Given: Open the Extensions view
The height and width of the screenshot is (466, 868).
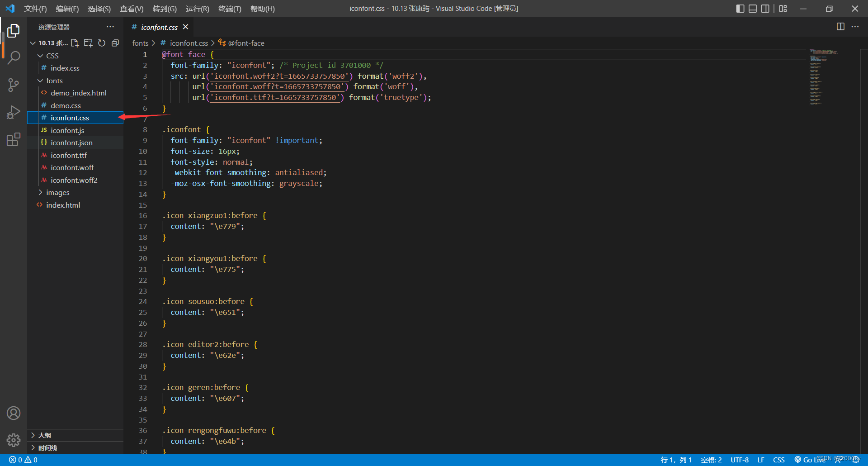Looking at the screenshot, I should [14, 139].
